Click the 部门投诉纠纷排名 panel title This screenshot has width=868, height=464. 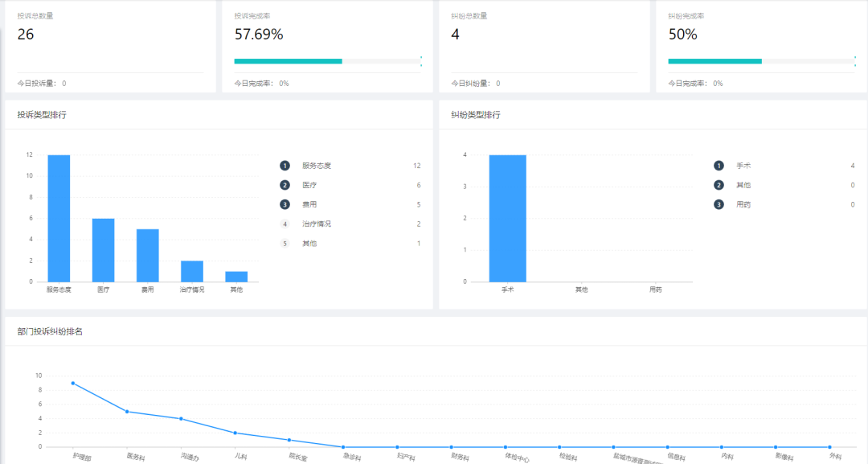coord(50,331)
